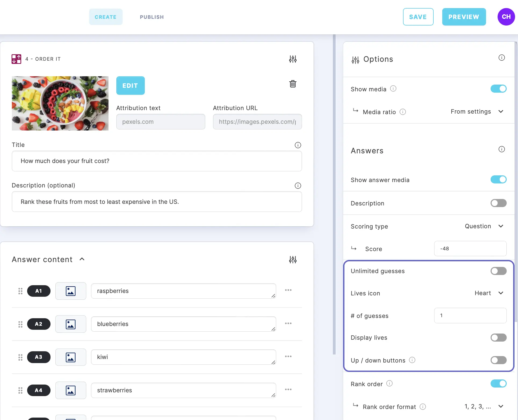The image size is (518, 420).
Task: Turn off Show media toggle
Action: pos(499,89)
